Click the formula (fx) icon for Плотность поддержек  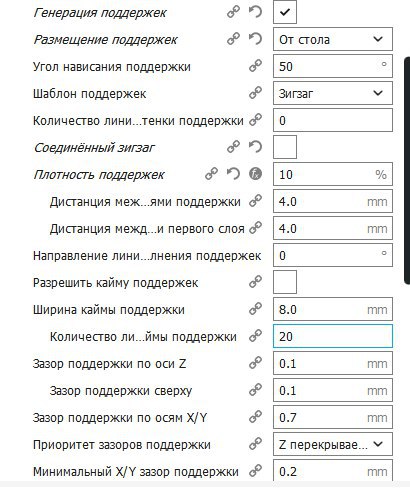[x=255, y=174]
